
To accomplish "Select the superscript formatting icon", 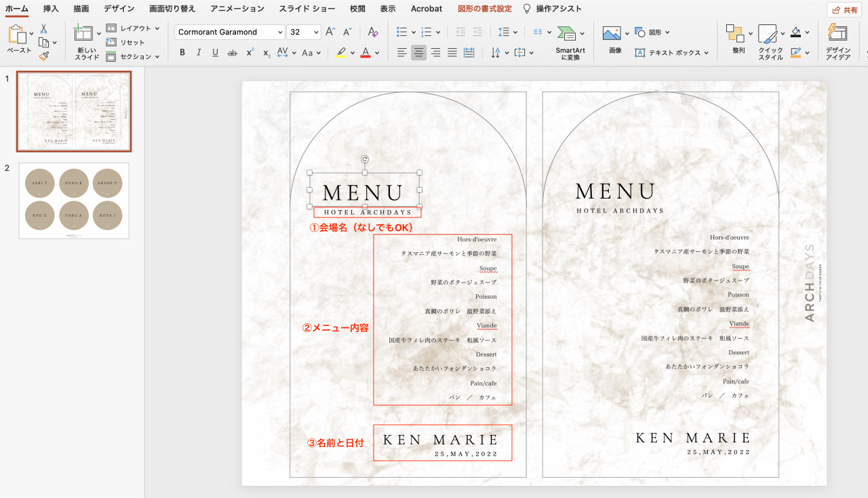I will 248,51.
